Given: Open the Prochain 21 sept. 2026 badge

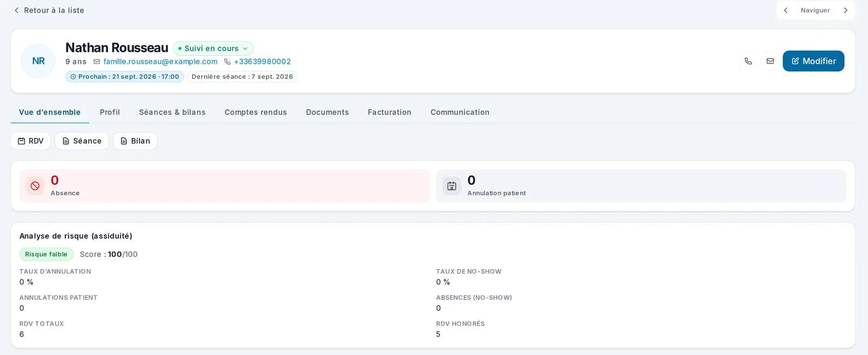Looking at the screenshot, I should 125,77.
